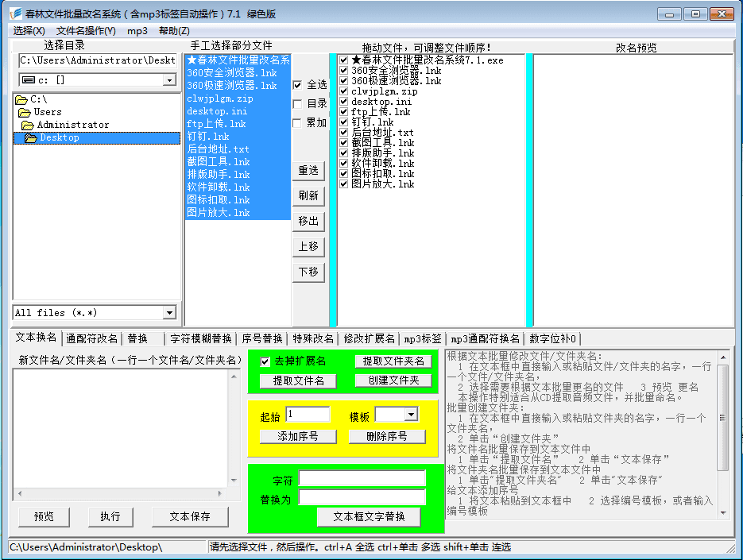Switch to the 通配符改名 tab
743x560 pixels.
click(91, 338)
